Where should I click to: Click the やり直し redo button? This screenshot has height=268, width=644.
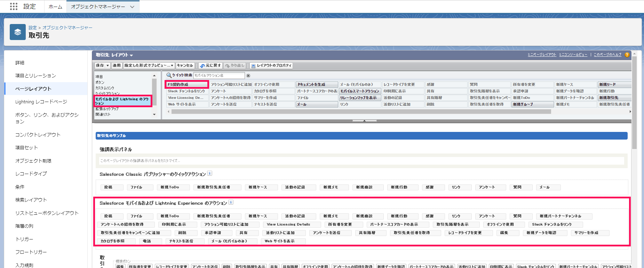(235, 65)
